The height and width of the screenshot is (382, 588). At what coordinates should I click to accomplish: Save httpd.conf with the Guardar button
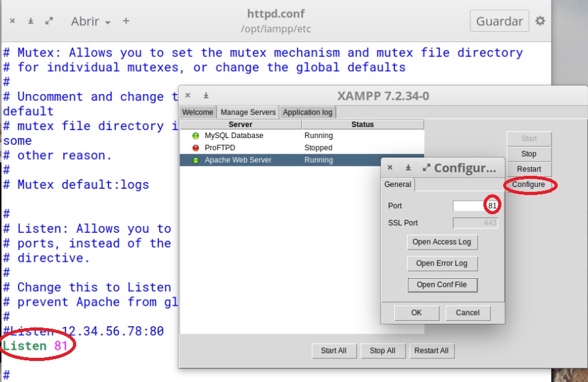[x=499, y=21]
